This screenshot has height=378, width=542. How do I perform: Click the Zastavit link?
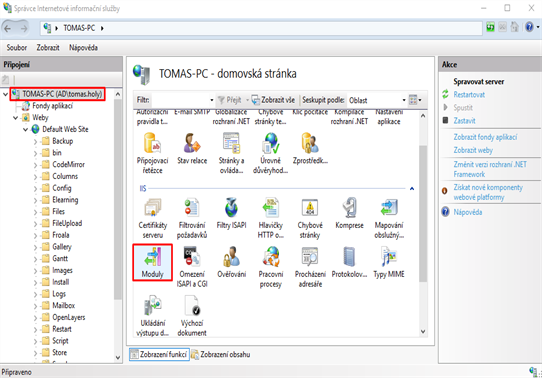pyautogui.click(x=464, y=121)
